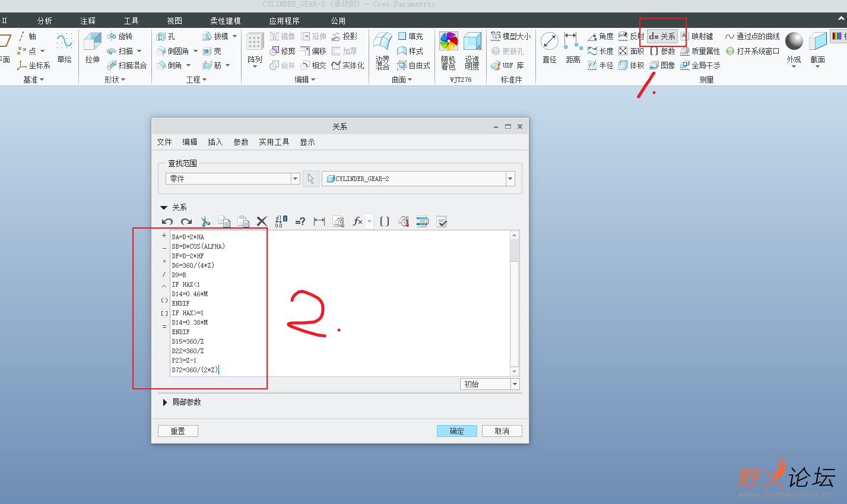Click the sort relations icon
This screenshot has width=847, height=504.
[423, 221]
